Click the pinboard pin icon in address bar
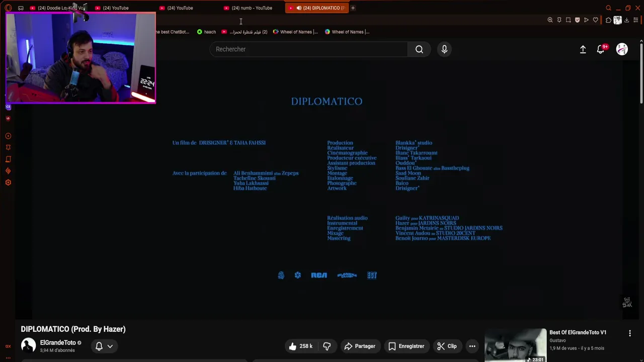 pyautogui.click(x=559, y=20)
